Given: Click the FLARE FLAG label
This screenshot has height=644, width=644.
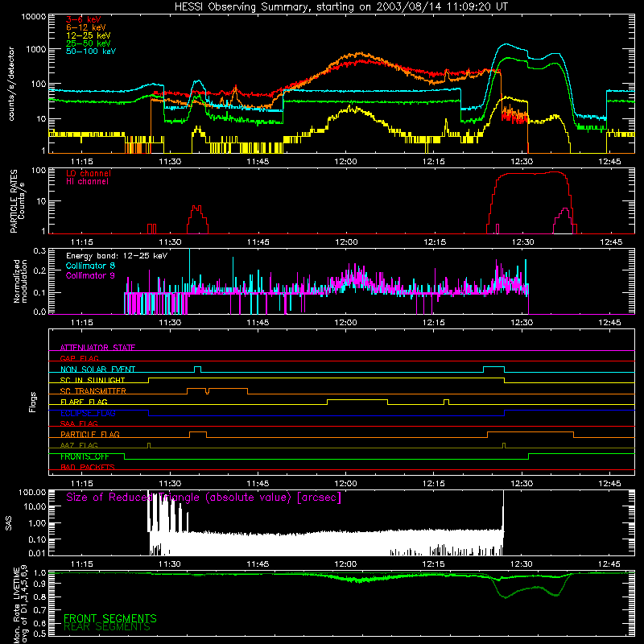Looking at the screenshot, I should 84,402.
